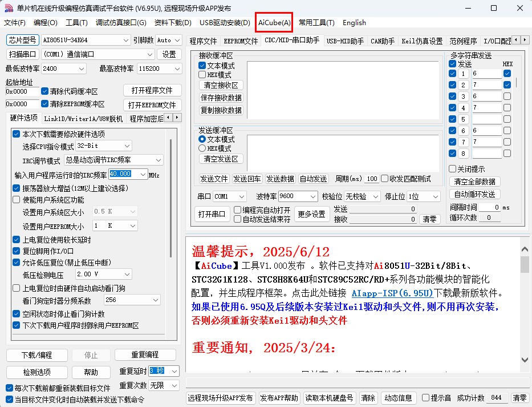Click 打开串口 button
Screen dimensions: 532x407
pos(212,214)
